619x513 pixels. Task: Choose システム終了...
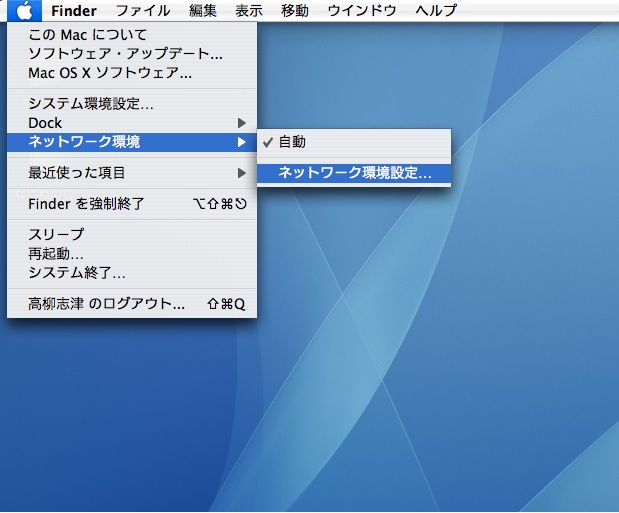pos(132,272)
